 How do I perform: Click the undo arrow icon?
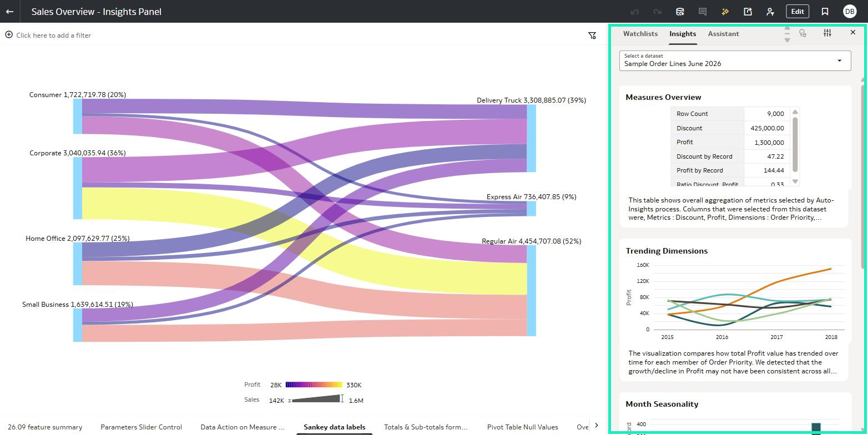click(635, 11)
